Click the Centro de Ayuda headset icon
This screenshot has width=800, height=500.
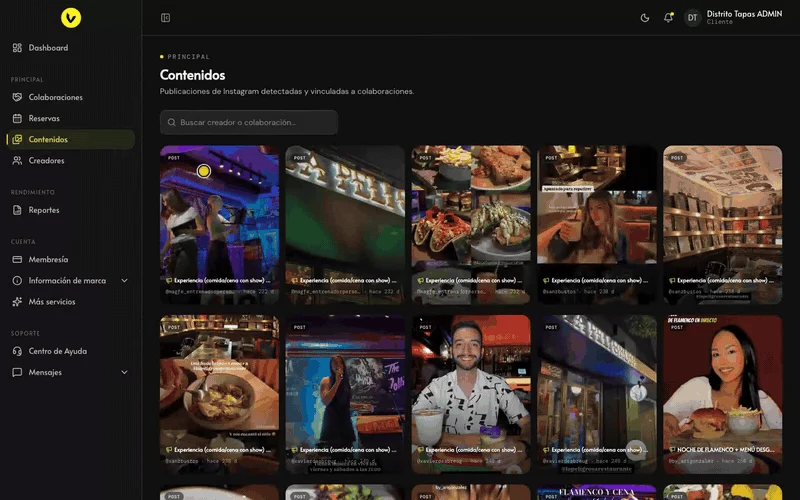17,351
